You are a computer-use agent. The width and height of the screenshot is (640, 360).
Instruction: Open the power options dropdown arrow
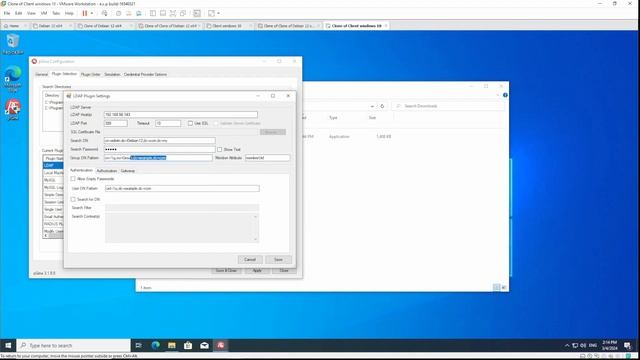click(92, 13)
